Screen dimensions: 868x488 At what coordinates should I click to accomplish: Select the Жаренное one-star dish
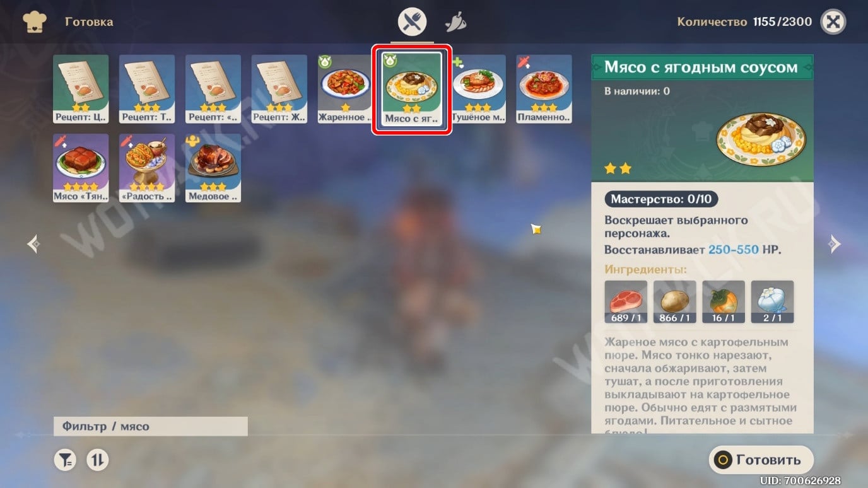pyautogui.click(x=346, y=89)
